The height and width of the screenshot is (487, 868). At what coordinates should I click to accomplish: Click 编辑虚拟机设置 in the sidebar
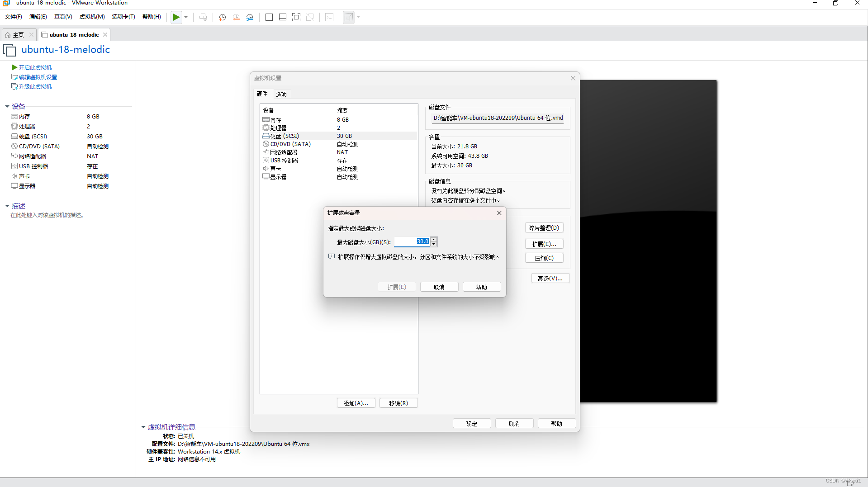(38, 77)
